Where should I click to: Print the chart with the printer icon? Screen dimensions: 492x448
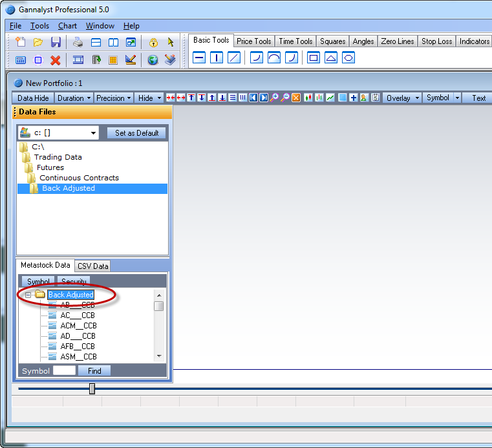(x=78, y=42)
